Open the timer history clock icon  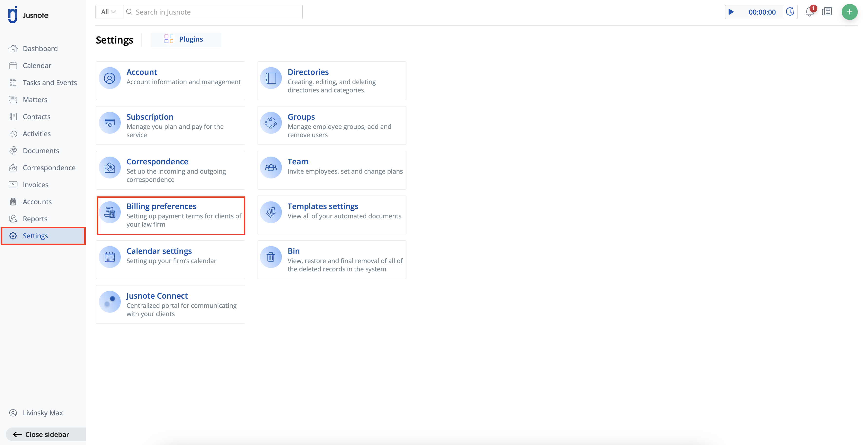pyautogui.click(x=790, y=12)
